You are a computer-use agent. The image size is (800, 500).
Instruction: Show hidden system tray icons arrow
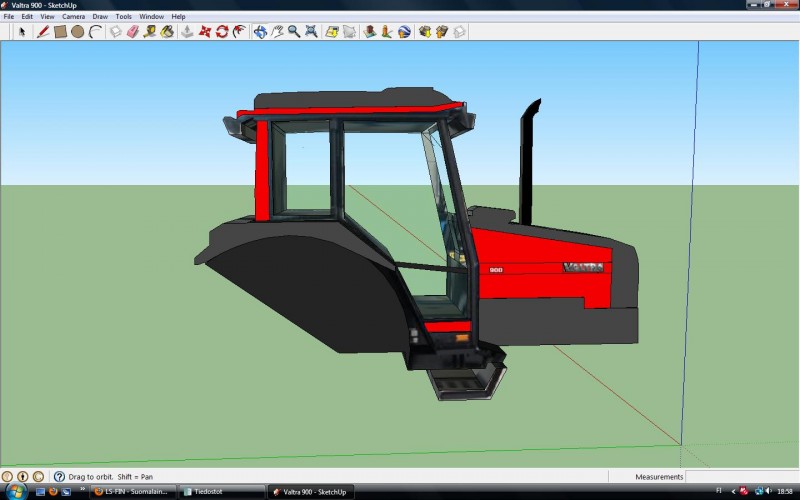(x=733, y=492)
